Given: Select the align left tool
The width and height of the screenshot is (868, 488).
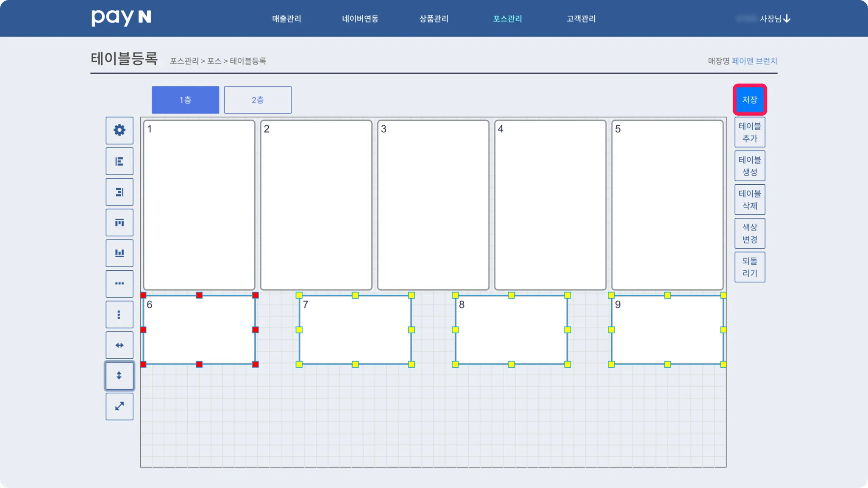Looking at the screenshot, I should pyautogui.click(x=120, y=161).
